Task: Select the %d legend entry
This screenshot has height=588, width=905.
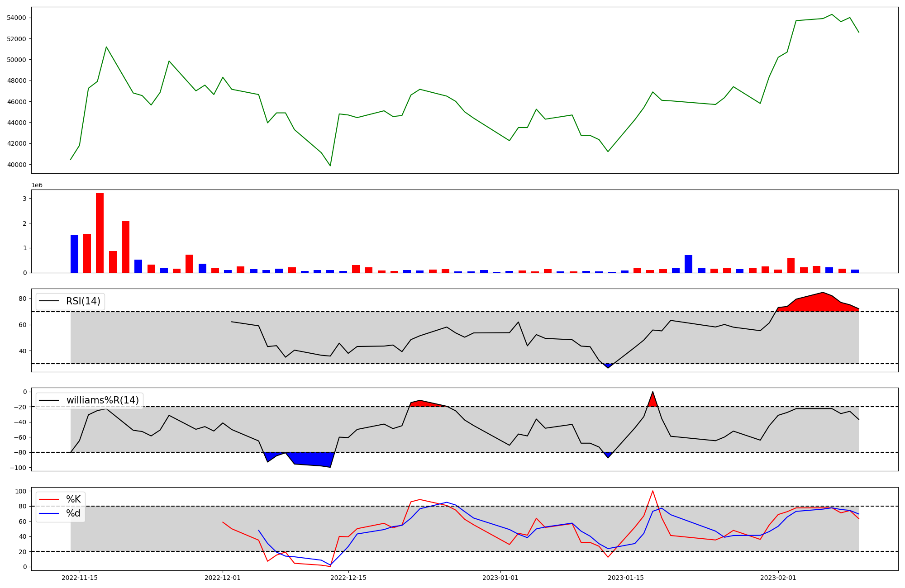Action: pos(73,513)
